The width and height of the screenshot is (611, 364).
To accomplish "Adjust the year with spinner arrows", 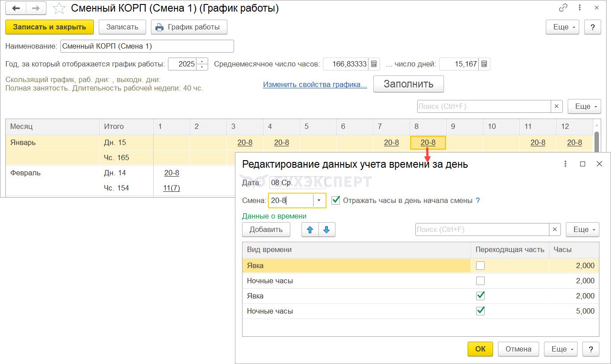I will [x=202, y=64].
